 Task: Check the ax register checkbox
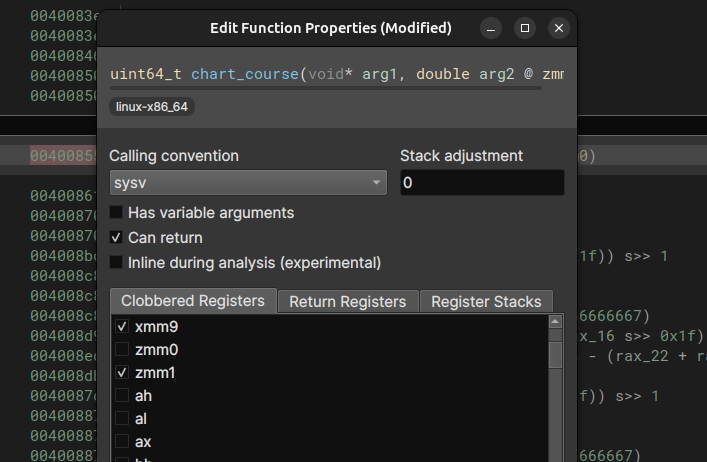122,441
